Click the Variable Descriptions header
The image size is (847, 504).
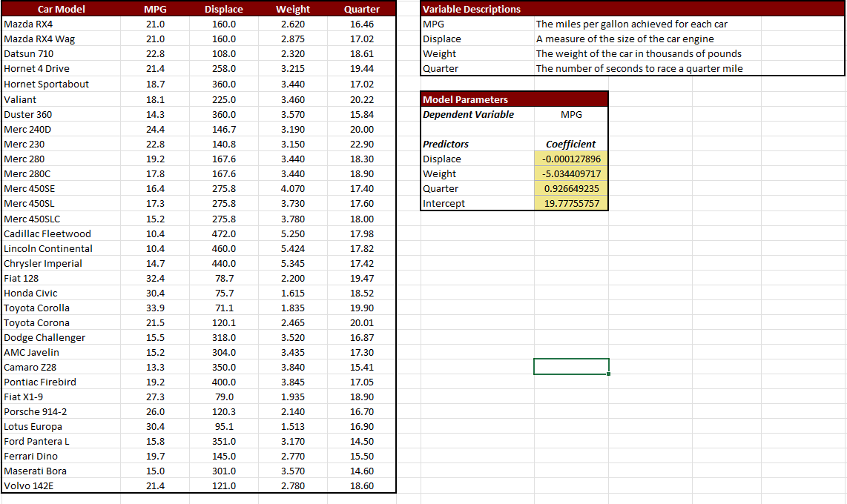(x=632, y=9)
